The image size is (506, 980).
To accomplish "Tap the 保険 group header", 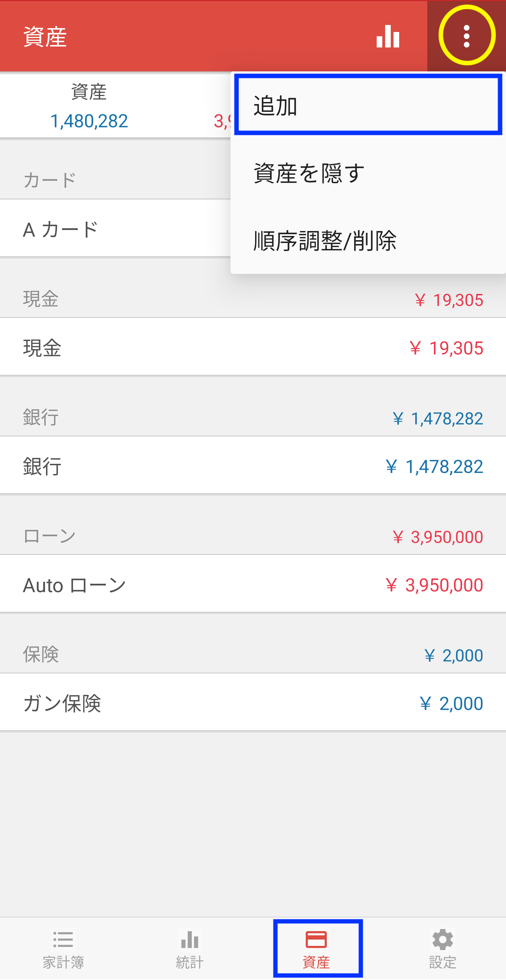I will [253, 654].
